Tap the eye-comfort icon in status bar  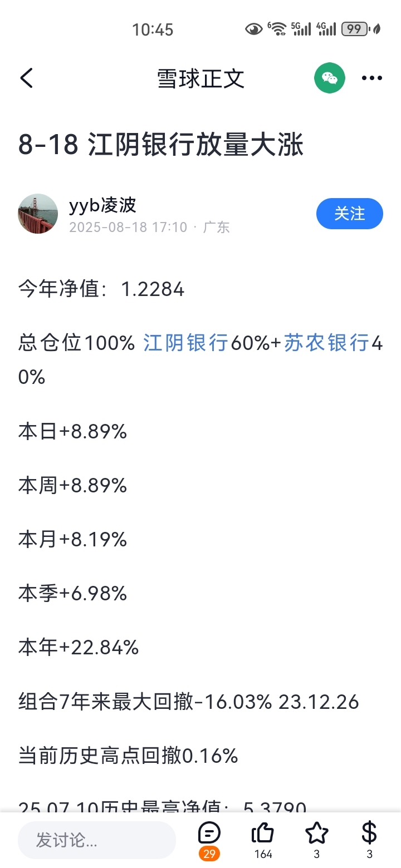pyautogui.click(x=253, y=29)
